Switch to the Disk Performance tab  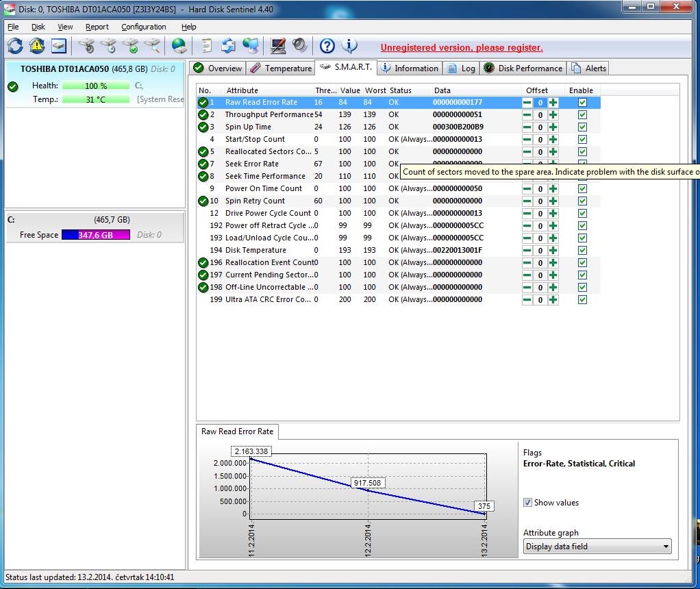point(523,68)
